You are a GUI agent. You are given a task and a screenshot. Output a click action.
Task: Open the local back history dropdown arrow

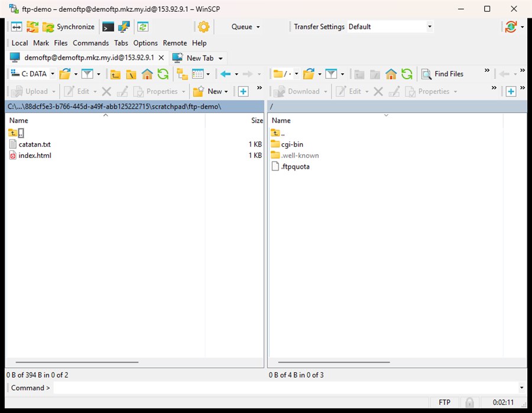pos(236,74)
